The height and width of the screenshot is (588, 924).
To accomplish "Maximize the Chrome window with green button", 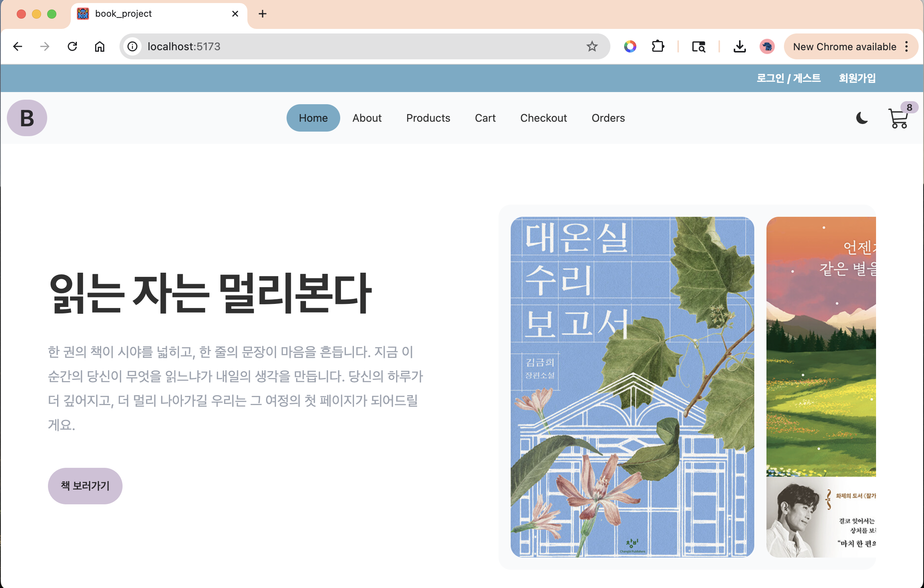I will [52, 14].
